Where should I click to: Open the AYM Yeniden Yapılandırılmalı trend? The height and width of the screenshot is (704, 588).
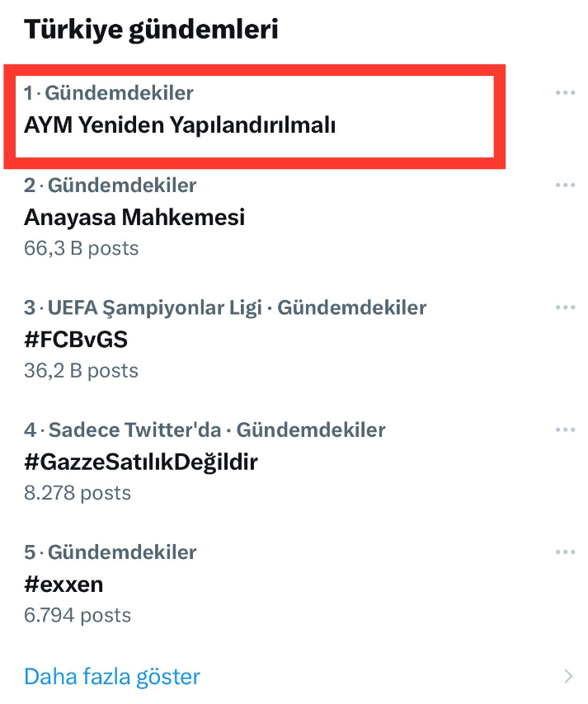(180, 125)
